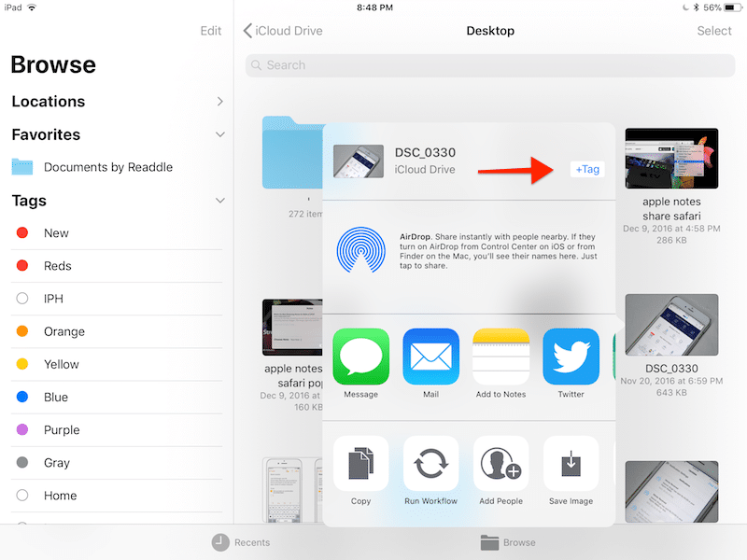The width and height of the screenshot is (747, 560).
Task: Go back to iCloud Drive
Action: 283,31
